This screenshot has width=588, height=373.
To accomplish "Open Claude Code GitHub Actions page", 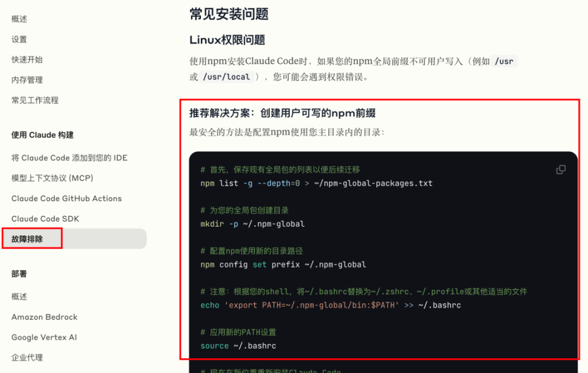I will click(66, 198).
